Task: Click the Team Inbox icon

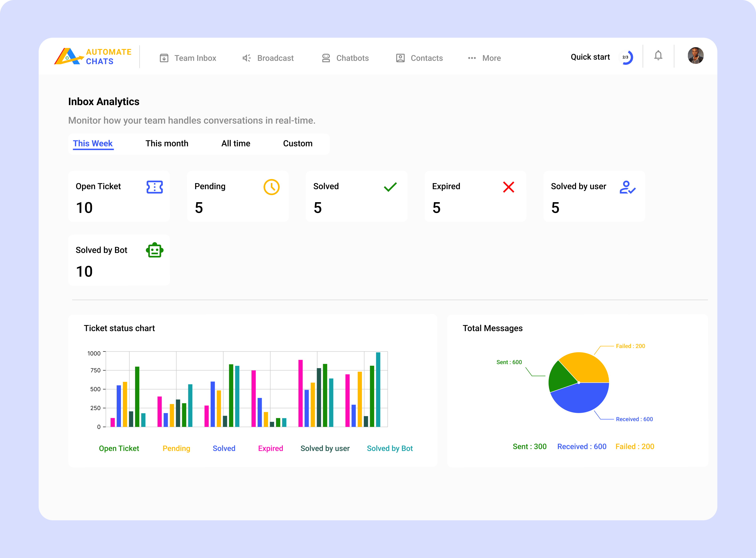Action: (164, 58)
